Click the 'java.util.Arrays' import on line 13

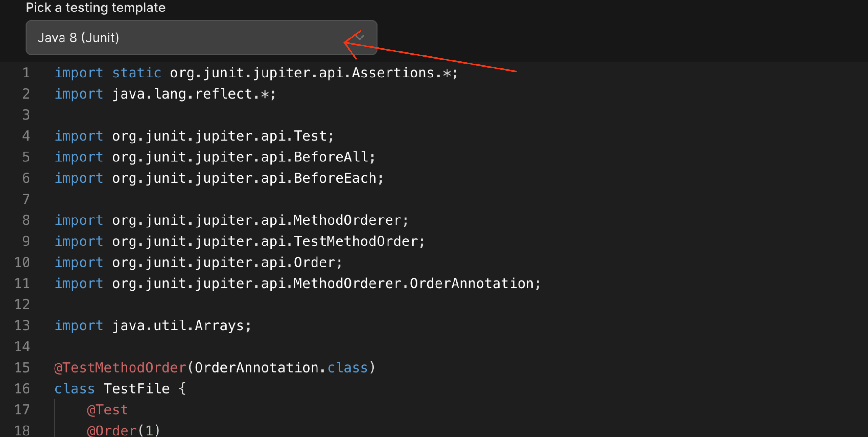tap(181, 325)
